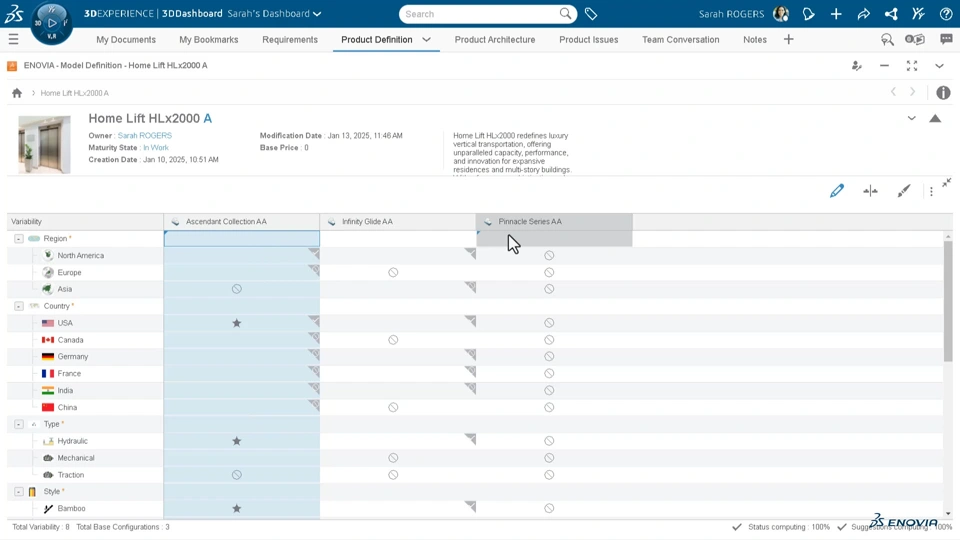
Task: Select the Pinnacle Series AA column header
Action: pos(554,222)
